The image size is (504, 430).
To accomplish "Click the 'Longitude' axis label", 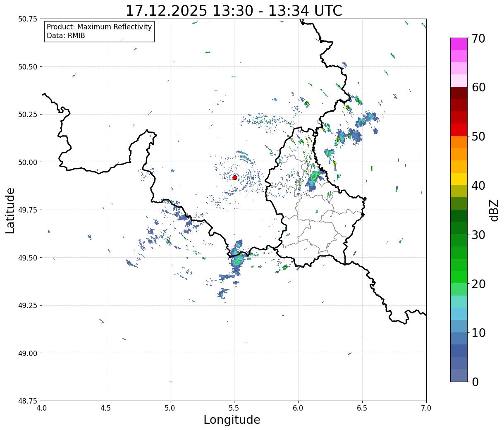I will tap(232, 420).
